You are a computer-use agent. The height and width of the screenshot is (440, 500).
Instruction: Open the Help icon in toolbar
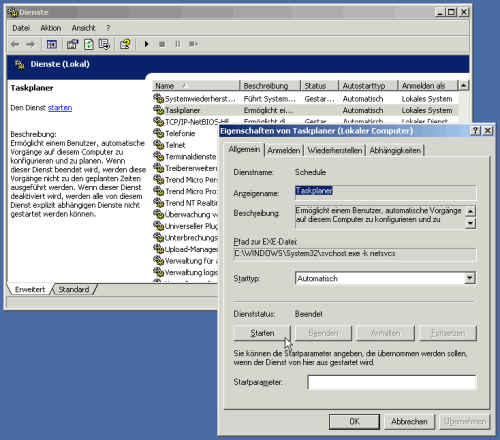pyautogui.click(x=125, y=44)
